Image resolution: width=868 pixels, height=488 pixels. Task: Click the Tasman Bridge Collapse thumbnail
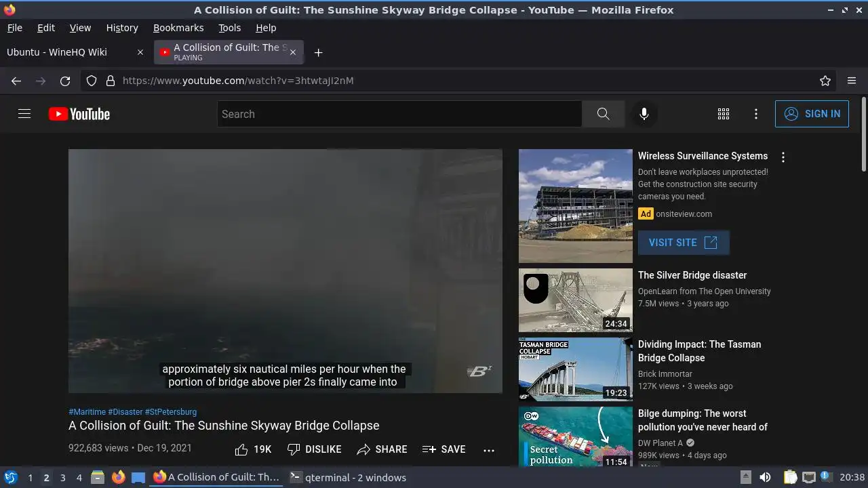point(576,369)
